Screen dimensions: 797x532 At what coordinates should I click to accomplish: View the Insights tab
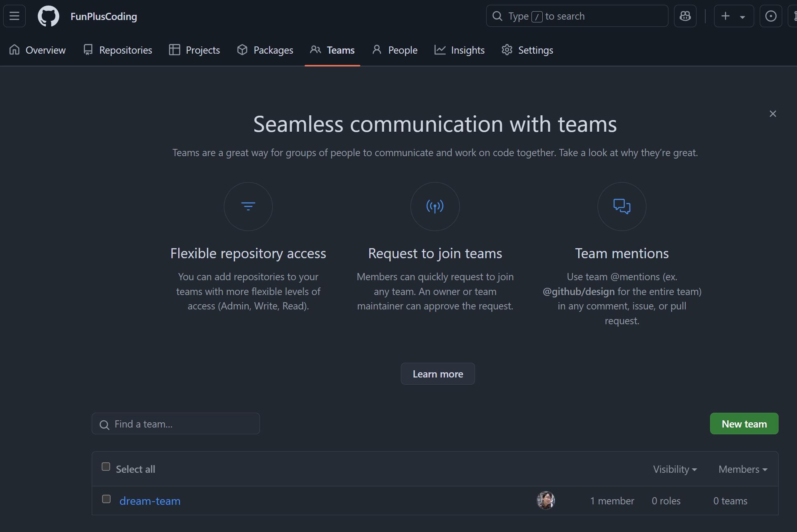pos(460,50)
